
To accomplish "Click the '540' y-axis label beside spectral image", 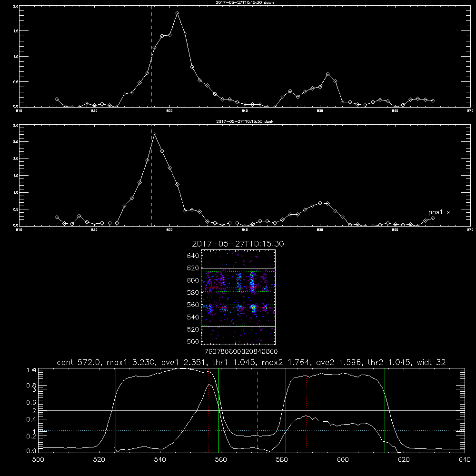I will coord(193,317).
